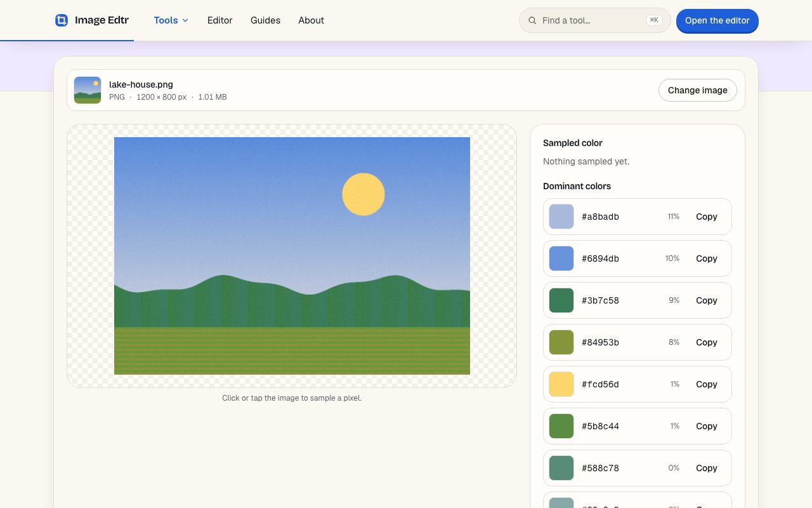
Task: Click the Open the editor button
Action: click(717, 20)
